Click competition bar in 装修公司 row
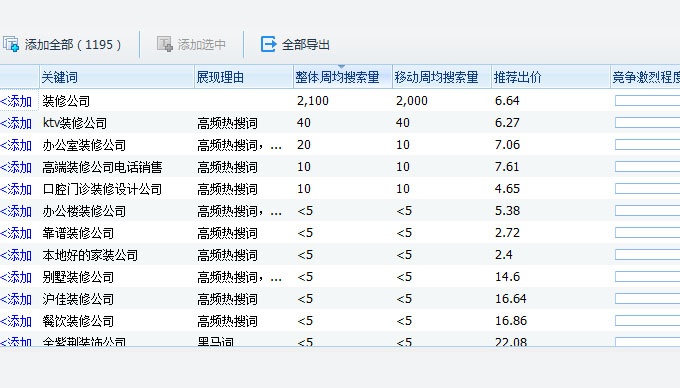Screen dimensions: 680x388 (x=647, y=101)
